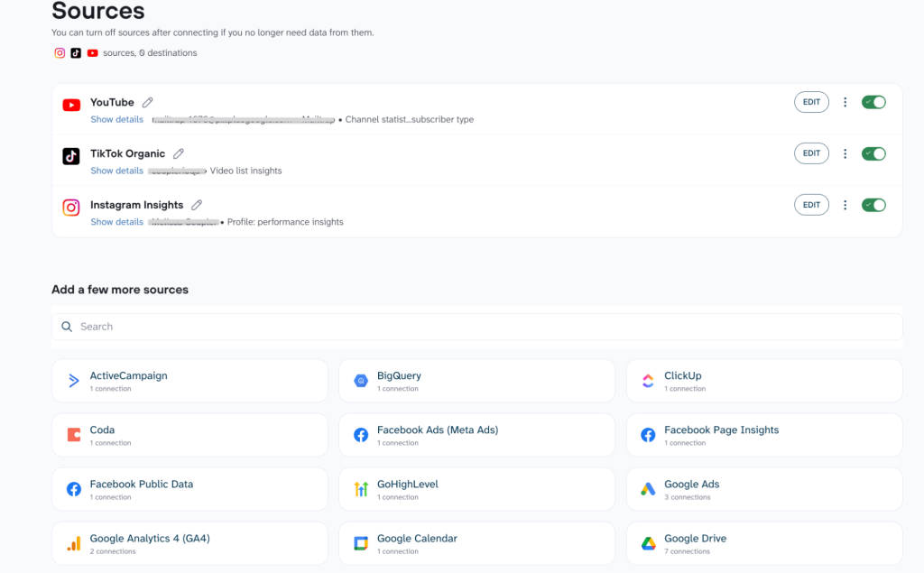Pick GoHighLevel name label
Image resolution: width=924 pixels, height=573 pixels.
(408, 484)
